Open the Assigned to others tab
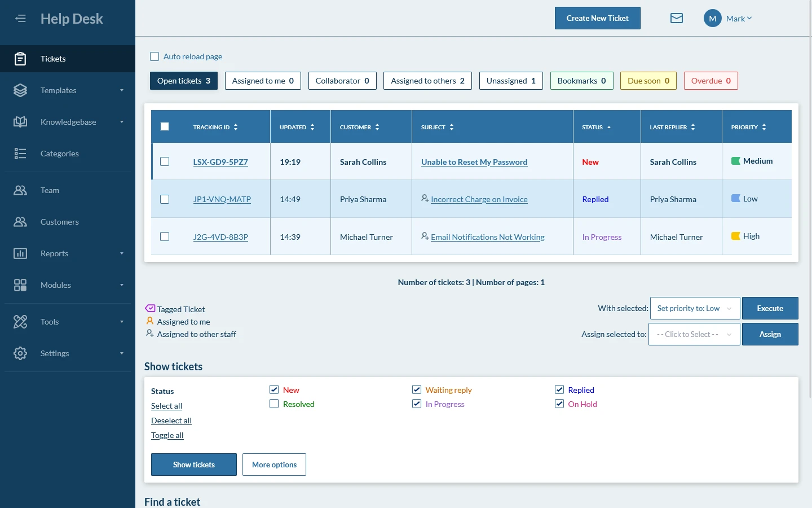Screen dimensions: 812x508 (x=427, y=81)
